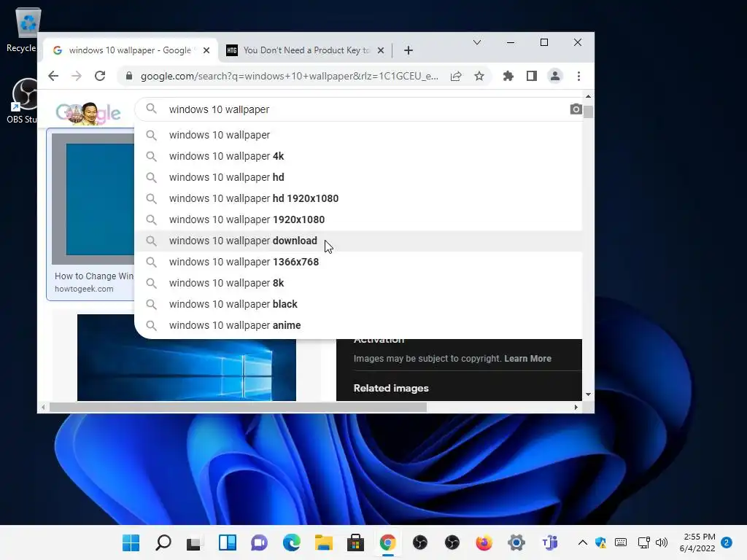Open the Chrome profile avatar
This screenshot has height=560, width=747.
[x=555, y=76]
